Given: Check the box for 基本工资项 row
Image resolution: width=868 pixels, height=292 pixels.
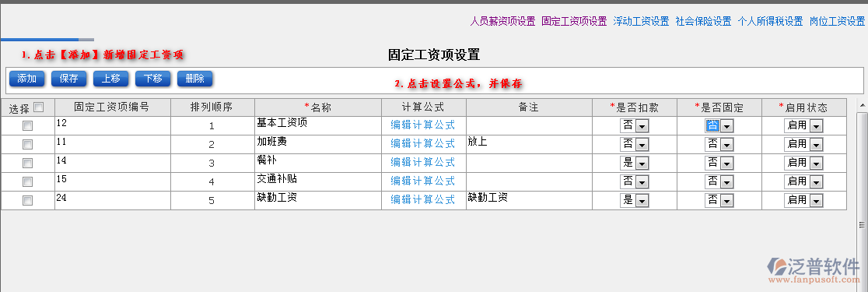Looking at the screenshot, I should [28, 126].
